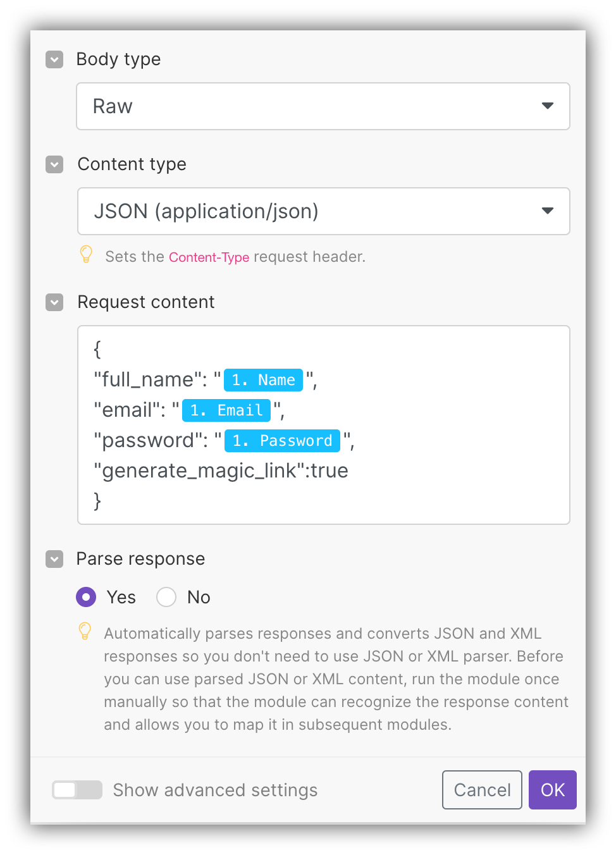616x855 pixels.
Task: Click the 1. Email mapped variable pill
Action: pyautogui.click(x=226, y=410)
